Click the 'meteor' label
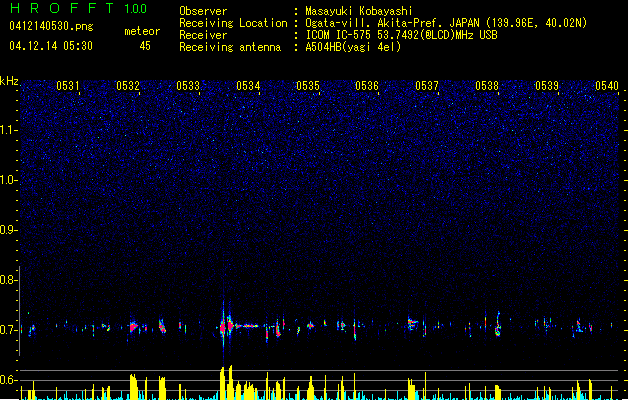This screenshot has width=629, height=400. [142, 31]
